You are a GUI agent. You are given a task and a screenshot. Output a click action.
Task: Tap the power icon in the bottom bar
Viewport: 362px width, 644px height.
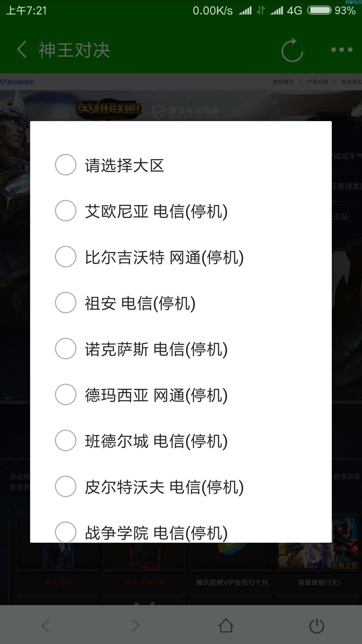pyautogui.click(x=316, y=626)
